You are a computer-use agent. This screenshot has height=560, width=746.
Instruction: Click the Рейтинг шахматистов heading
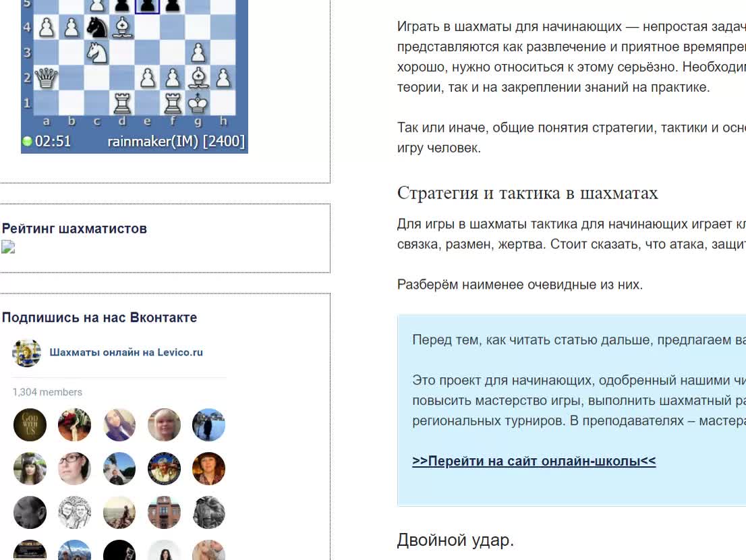click(x=74, y=229)
